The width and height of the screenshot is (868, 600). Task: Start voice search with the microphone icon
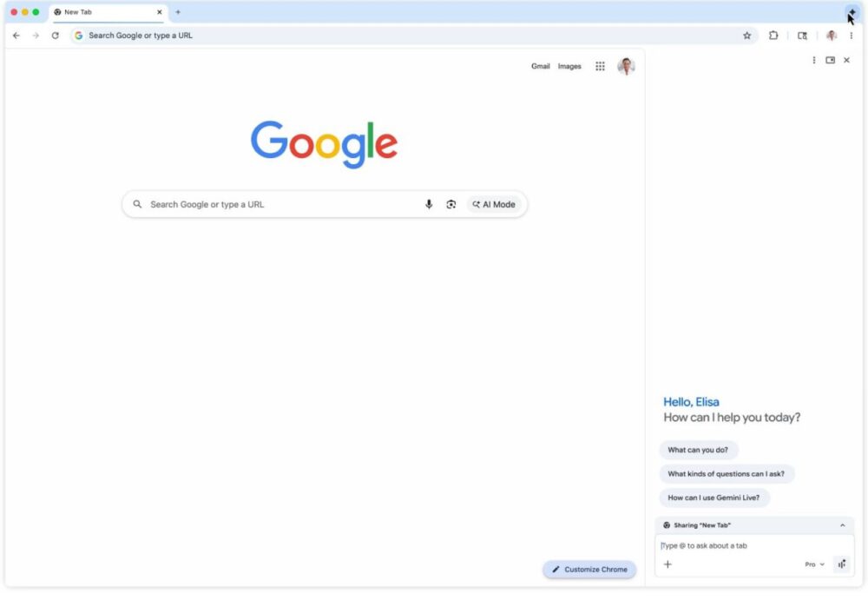point(429,205)
